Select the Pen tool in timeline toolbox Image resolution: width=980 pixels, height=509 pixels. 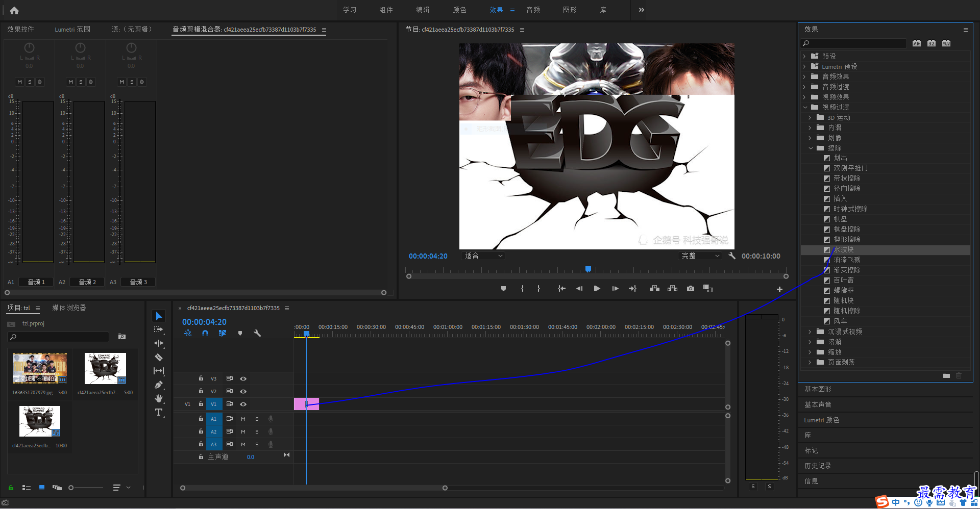tap(159, 385)
